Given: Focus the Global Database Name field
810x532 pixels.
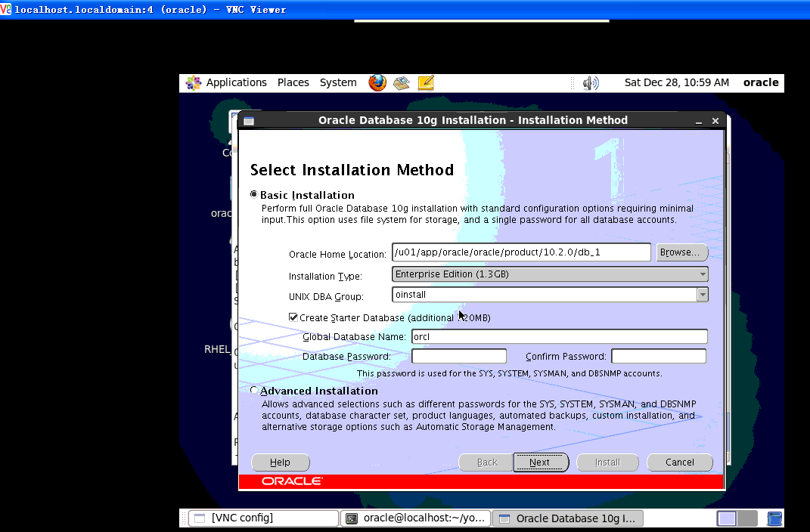Looking at the screenshot, I should point(560,336).
